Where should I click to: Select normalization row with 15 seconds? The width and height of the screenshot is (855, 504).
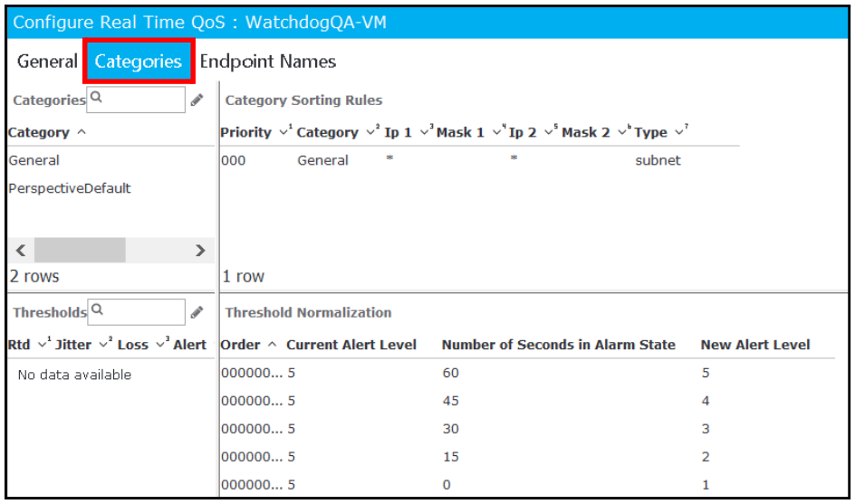coord(527,456)
